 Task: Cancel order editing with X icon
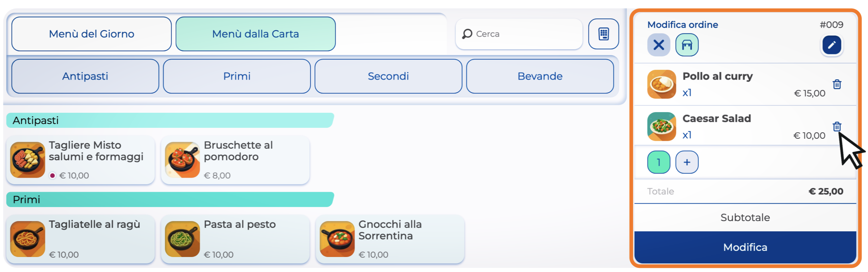point(659,45)
